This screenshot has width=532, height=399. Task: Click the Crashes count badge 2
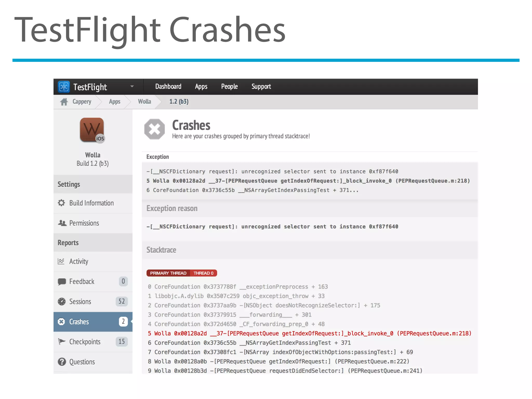(123, 322)
